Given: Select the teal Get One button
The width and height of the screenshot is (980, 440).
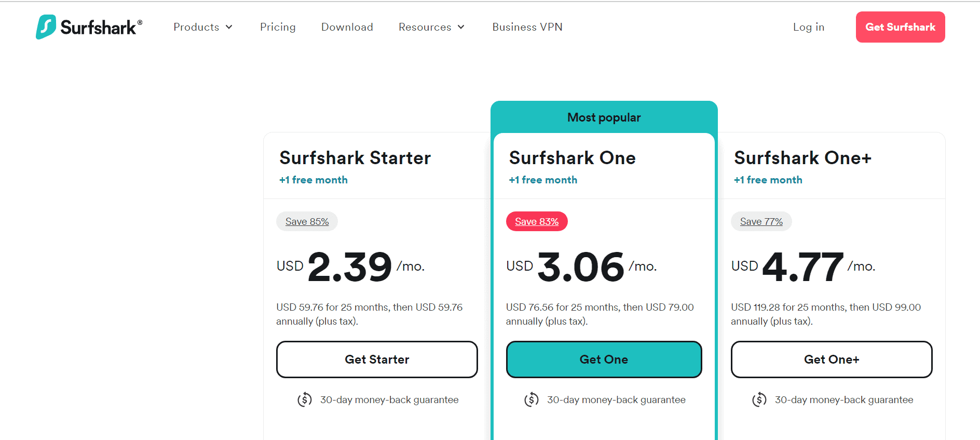Looking at the screenshot, I should tap(604, 359).
